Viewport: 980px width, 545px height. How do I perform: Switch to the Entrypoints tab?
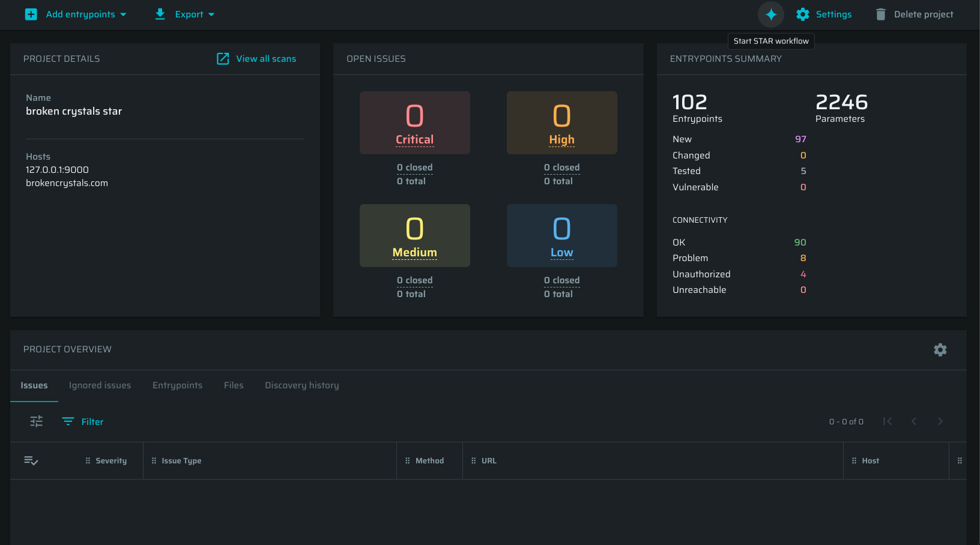pos(177,385)
